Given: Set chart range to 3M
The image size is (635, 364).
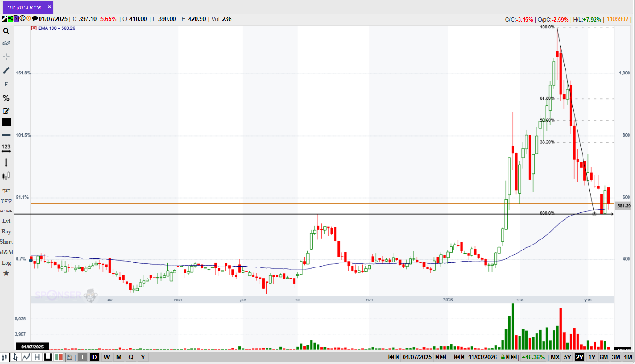Looking at the screenshot, I should click(x=616, y=357).
